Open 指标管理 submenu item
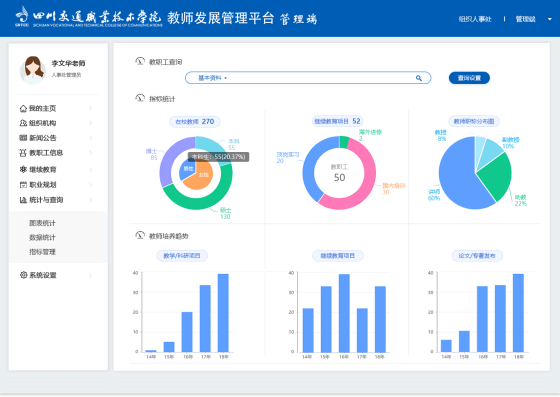The height and width of the screenshot is (397, 560). tap(42, 252)
